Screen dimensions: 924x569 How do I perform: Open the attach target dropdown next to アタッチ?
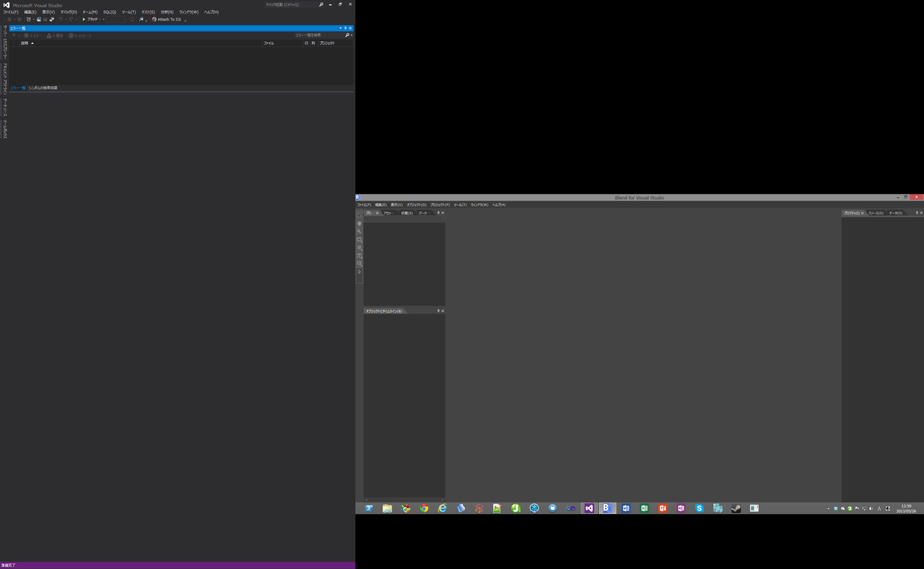coord(103,19)
